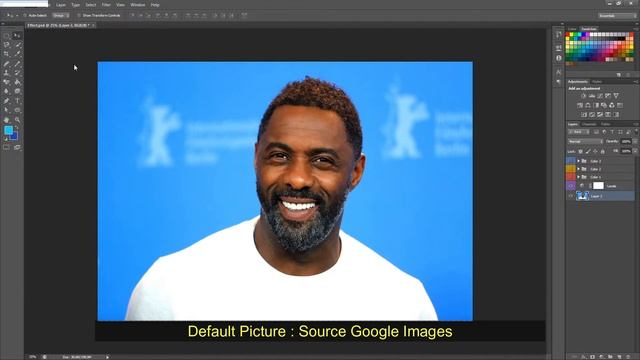Select the Horizontal Type tool
Image resolution: width=640 pixels, height=360 pixels.
tap(17, 100)
